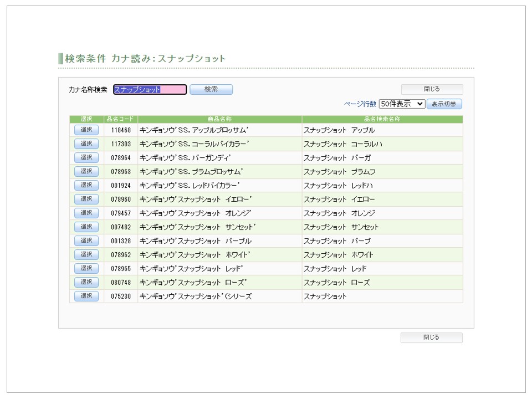The height and width of the screenshot is (399, 532).
Task: Select the row with code 117303
Action: tap(86, 144)
